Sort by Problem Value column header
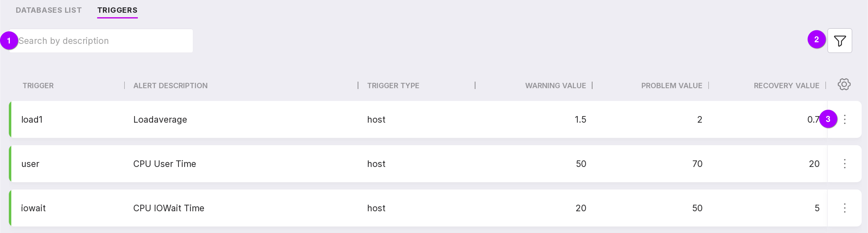868x233 pixels. [671, 86]
